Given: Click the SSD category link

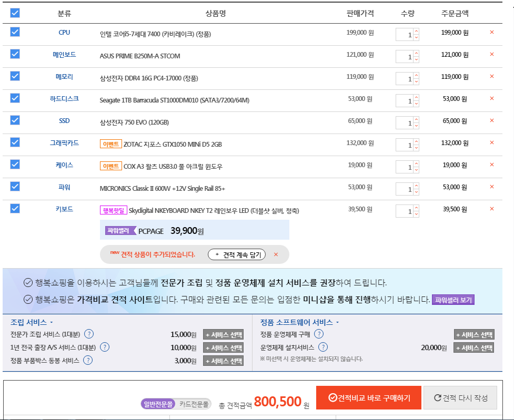Looking at the screenshot, I should tap(64, 120).
